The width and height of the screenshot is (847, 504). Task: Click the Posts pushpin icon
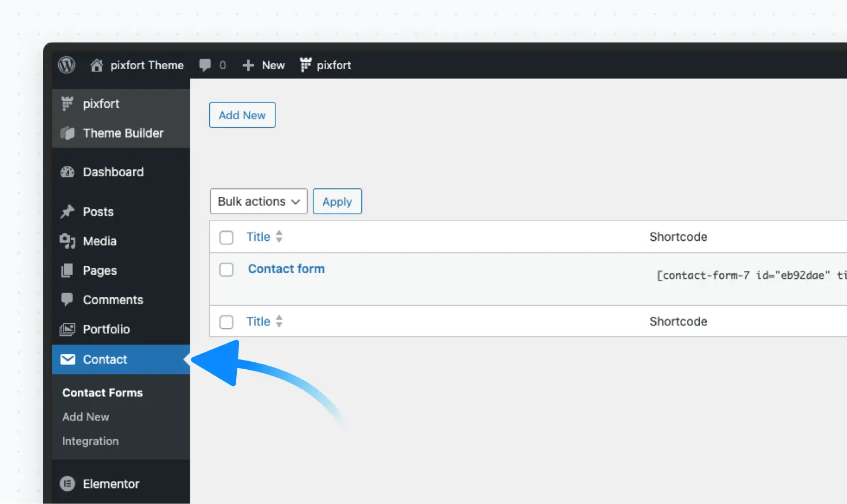pos(67,212)
